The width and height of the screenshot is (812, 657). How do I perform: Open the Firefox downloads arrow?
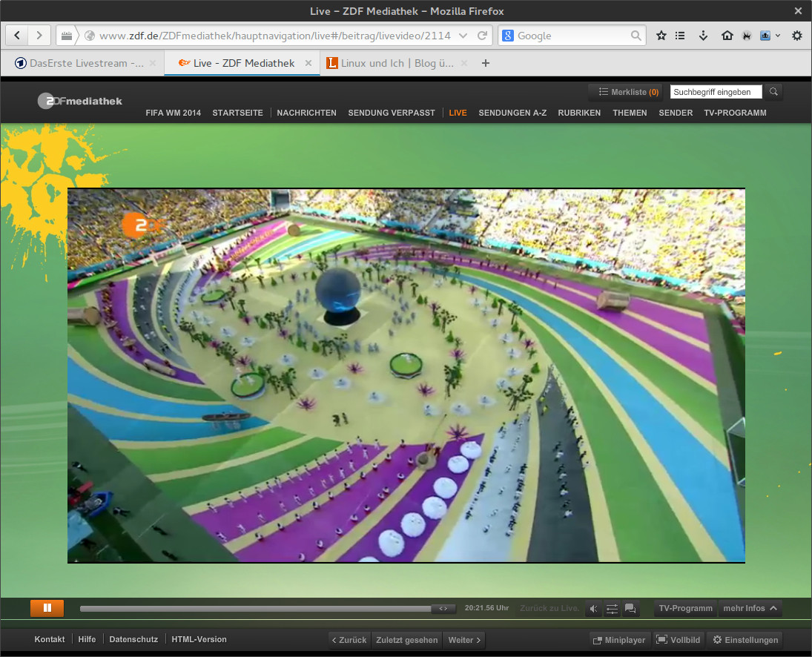point(704,36)
